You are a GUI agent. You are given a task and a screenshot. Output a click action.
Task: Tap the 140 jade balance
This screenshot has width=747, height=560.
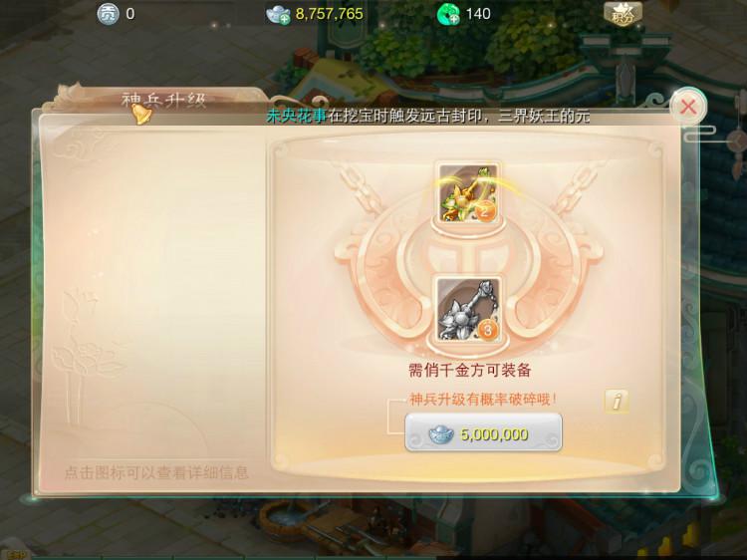pyautogui.click(x=478, y=14)
